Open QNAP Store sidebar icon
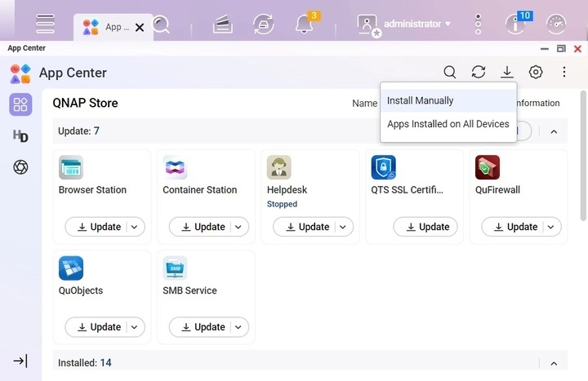The width and height of the screenshot is (588, 381). pyautogui.click(x=20, y=104)
